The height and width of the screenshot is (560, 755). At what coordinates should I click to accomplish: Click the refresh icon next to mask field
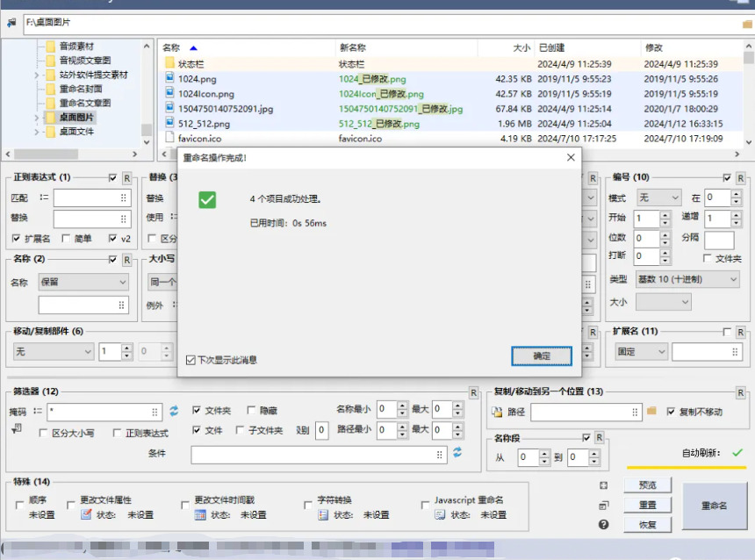[174, 411]
